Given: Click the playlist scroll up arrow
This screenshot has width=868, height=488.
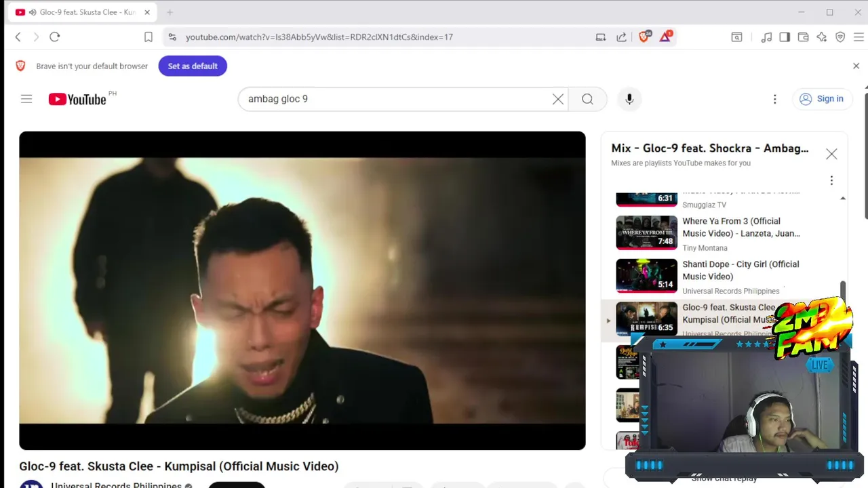Looking at the screenshot, I should pos(843,199).
